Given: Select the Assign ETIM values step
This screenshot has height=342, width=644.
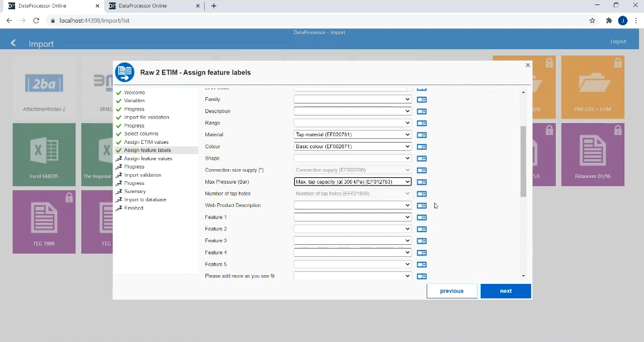Looking at the screenshot, I should pyautogui.click(x=146, y=142).
